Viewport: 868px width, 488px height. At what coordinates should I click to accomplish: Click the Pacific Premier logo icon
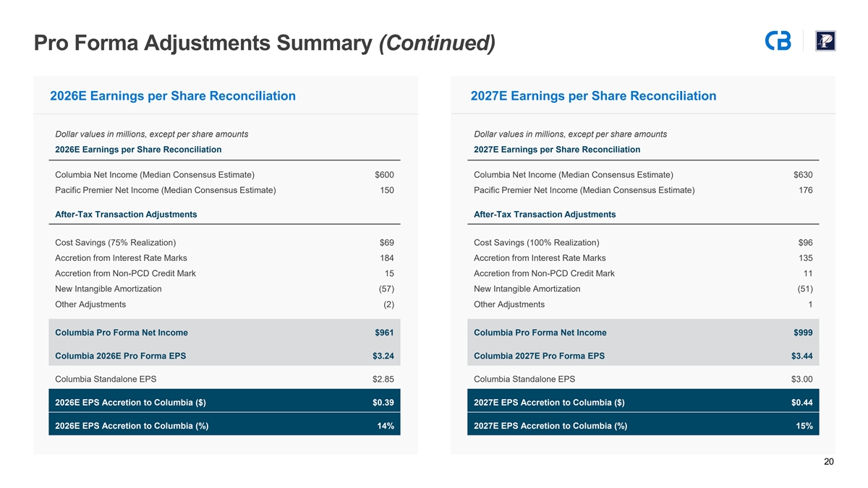pyautogui.click(x=825, y=41)
